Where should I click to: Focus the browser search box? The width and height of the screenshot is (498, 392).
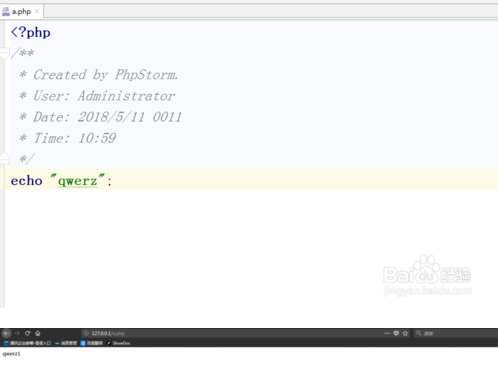coord(455,333)
